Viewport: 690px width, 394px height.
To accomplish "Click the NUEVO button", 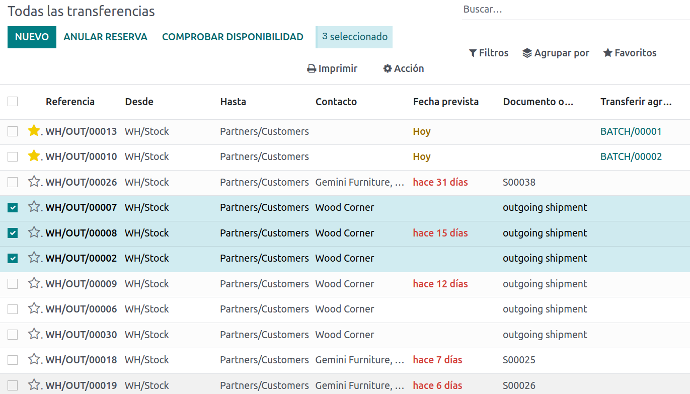I will pos(32,37).
